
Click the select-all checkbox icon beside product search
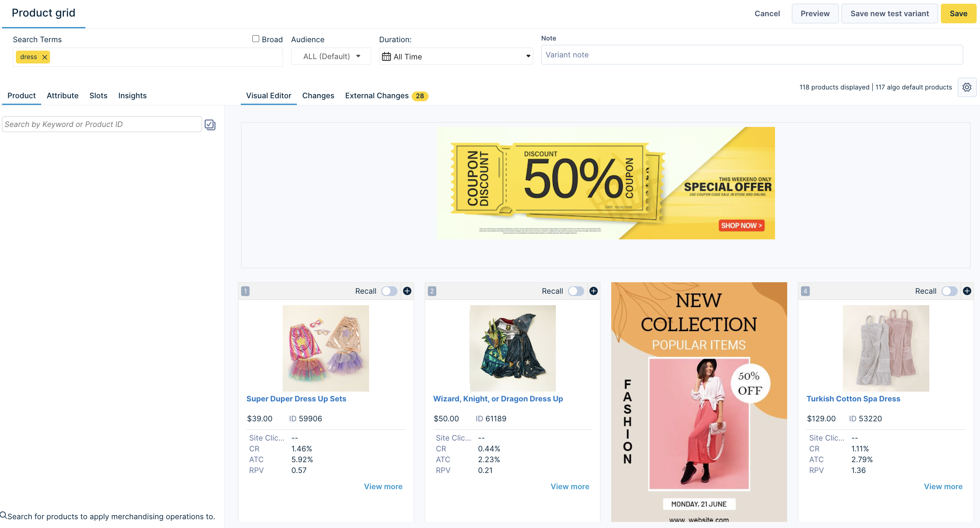[210, 125]
